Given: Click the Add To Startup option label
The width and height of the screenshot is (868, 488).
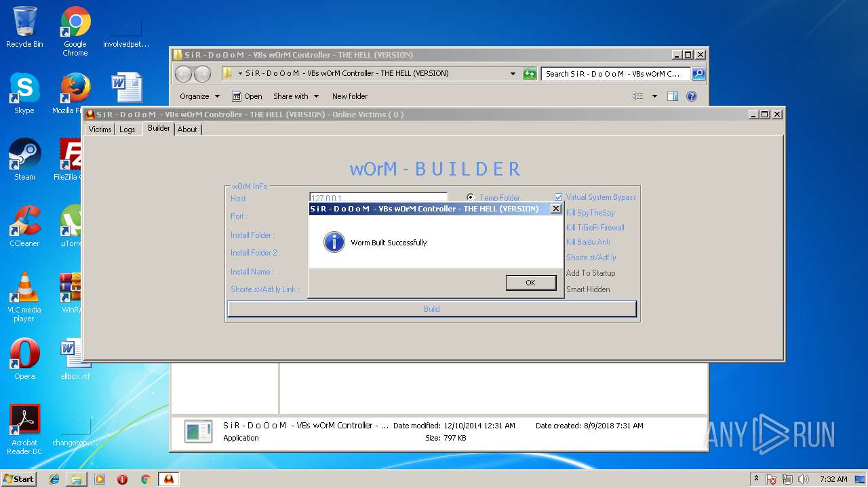Looking at the screenshot, I should point(591,273).
